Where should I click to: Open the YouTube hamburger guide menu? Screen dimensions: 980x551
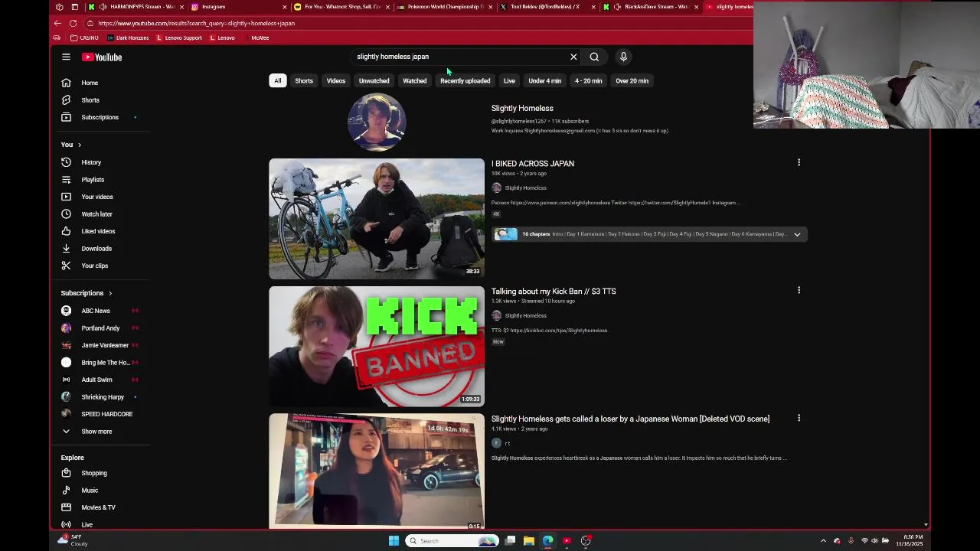click(x=66, y=57)
